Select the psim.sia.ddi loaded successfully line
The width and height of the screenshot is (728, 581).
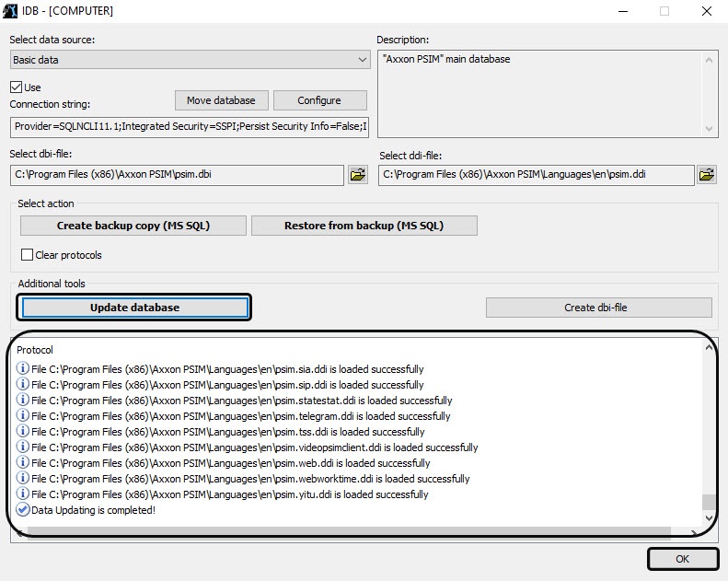[227, 369]
